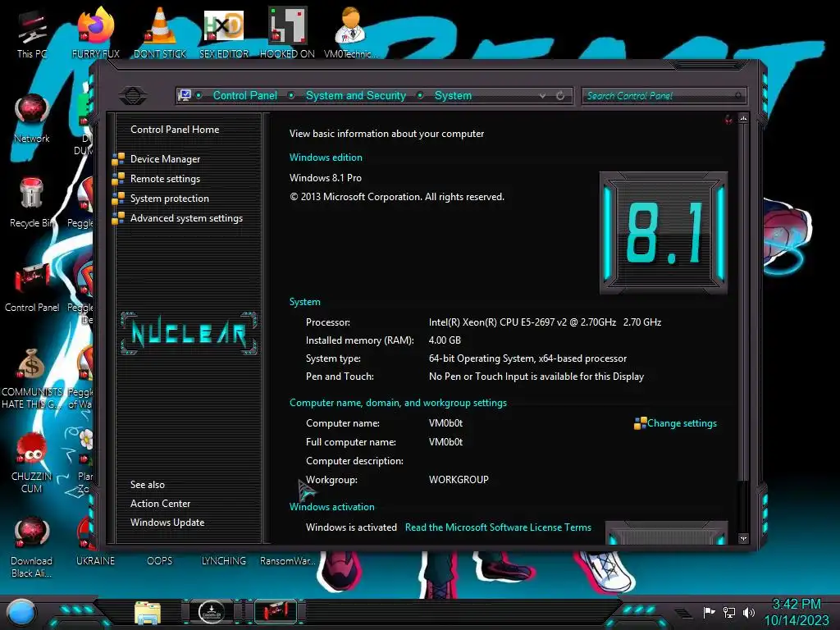Viewport: 840px width, 630px height.
Task: Select the red fuzzy Chuzzle desktop shortcut
Action: click(x=32, y=463)
